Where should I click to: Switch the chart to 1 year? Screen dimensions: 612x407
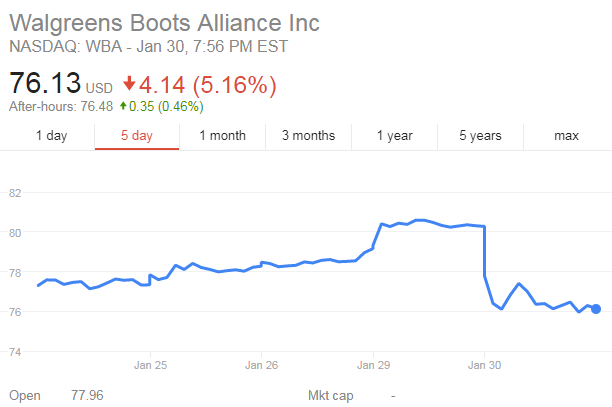coord(394,136)
